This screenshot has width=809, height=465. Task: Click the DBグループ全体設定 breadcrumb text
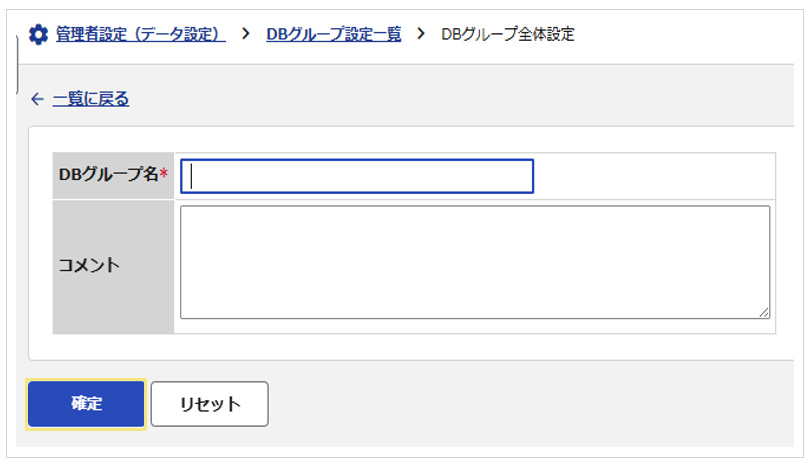click(x=508, y=35)
